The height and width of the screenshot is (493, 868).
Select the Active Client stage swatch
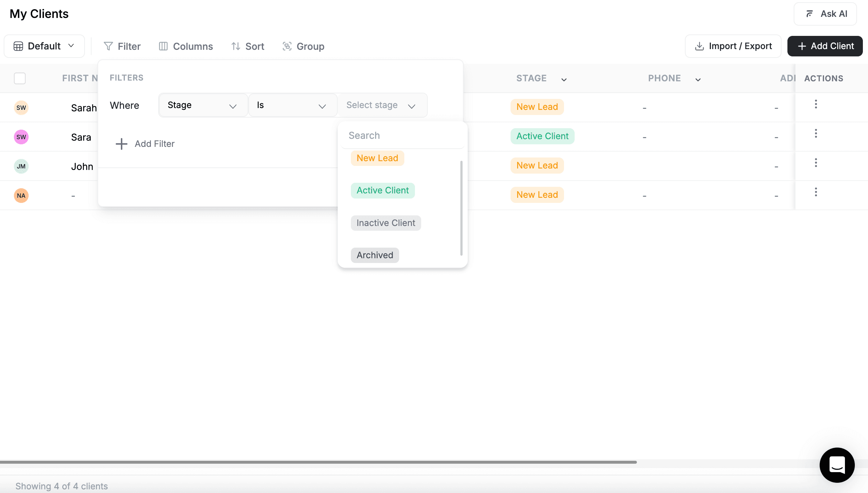tap(382, 190)
